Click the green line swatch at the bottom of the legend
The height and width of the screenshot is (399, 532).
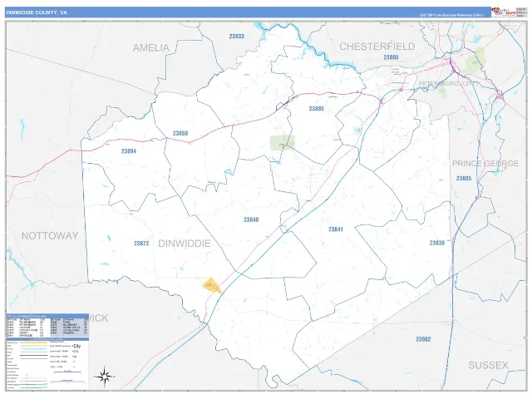33,387
